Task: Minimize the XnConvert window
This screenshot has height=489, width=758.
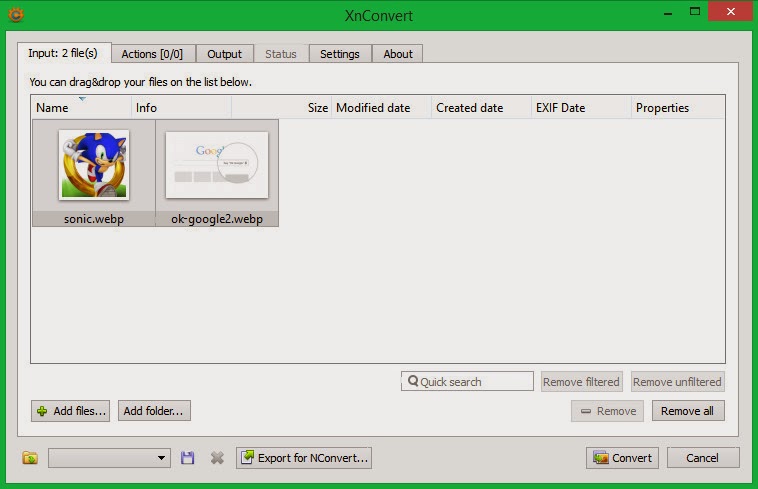Action: coord(668,13)
